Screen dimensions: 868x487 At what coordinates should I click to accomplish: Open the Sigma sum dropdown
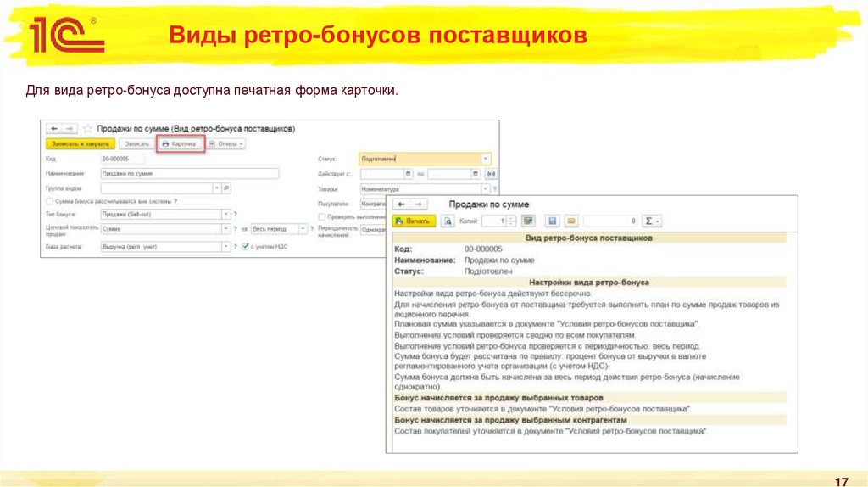pyautogui.click(x=652, y=221)
